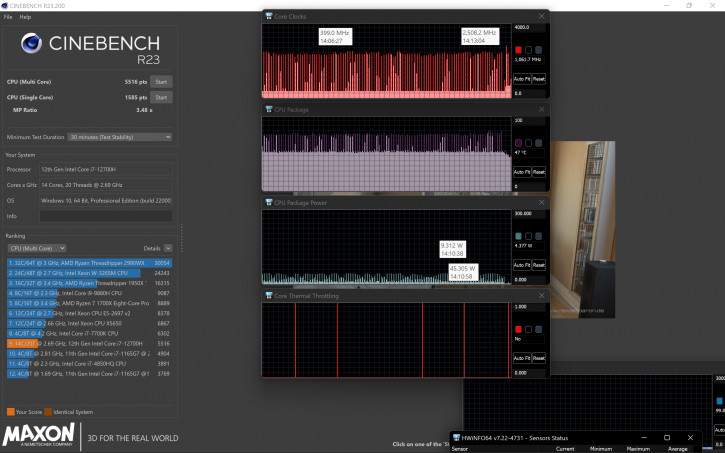Click the MAXON logo
725x453 pixels.
(x=38, y=435)
